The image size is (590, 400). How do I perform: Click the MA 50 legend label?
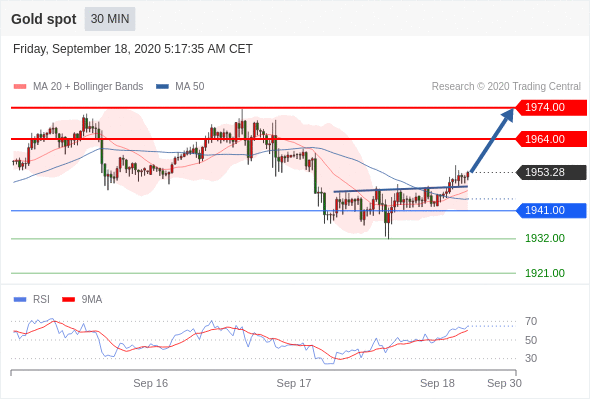(190, 87)
